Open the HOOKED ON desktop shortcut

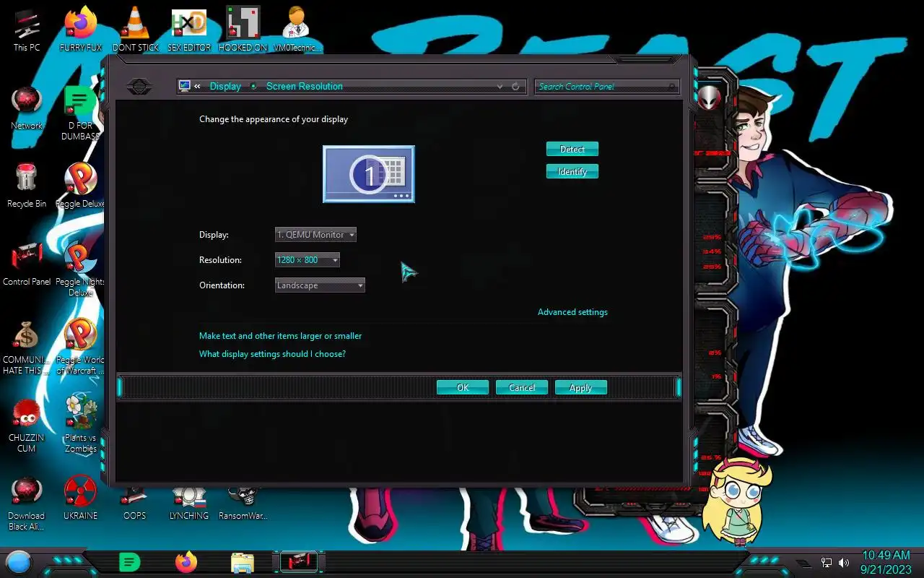(243, 29)
